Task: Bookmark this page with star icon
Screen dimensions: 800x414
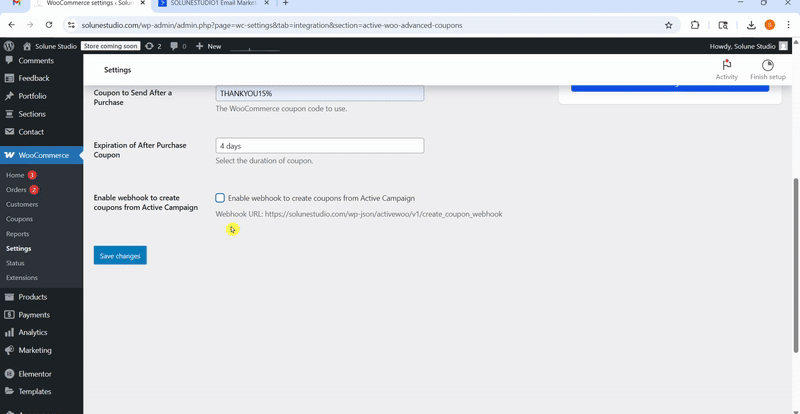Action: pos(668,25)
